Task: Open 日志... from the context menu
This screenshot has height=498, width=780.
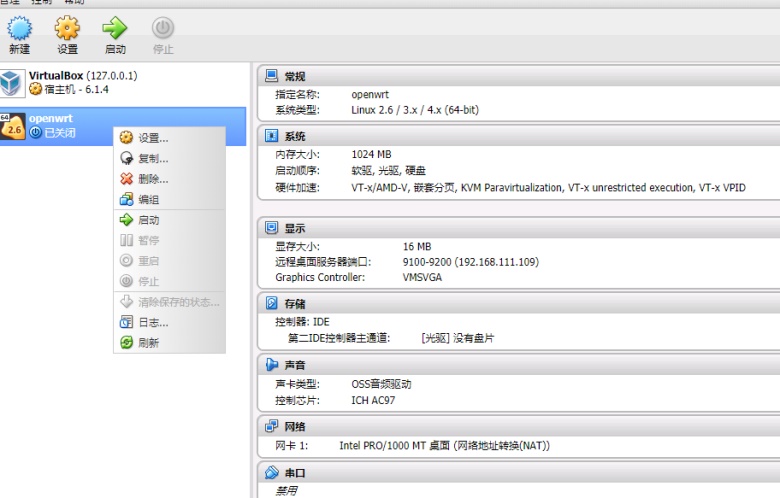Action: click(x=169, y=322)
